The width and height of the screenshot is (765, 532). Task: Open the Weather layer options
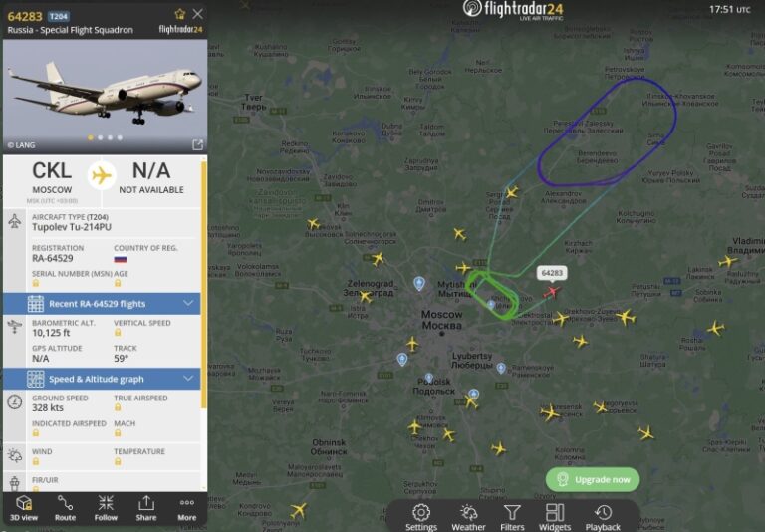coord(468,517)
